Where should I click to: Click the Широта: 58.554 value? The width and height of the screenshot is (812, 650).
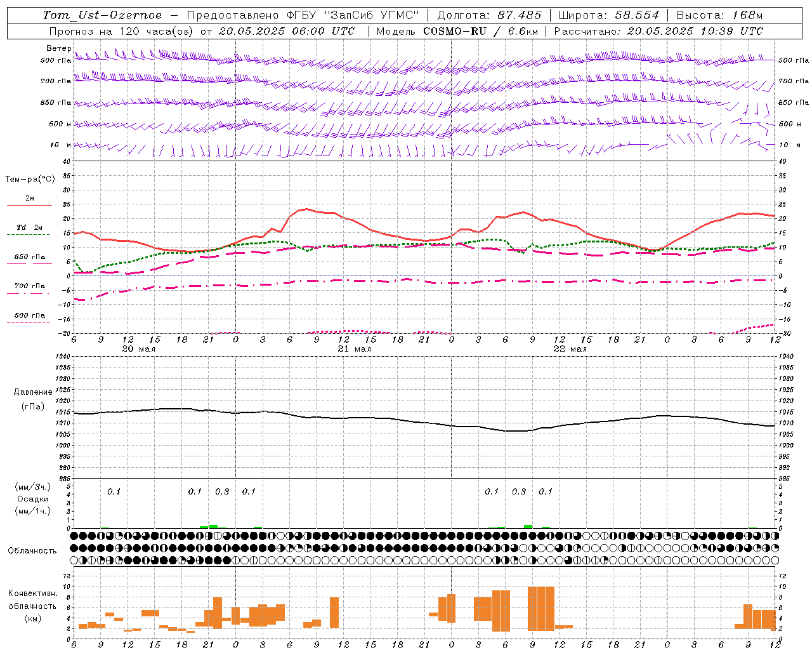pos(609,15)
